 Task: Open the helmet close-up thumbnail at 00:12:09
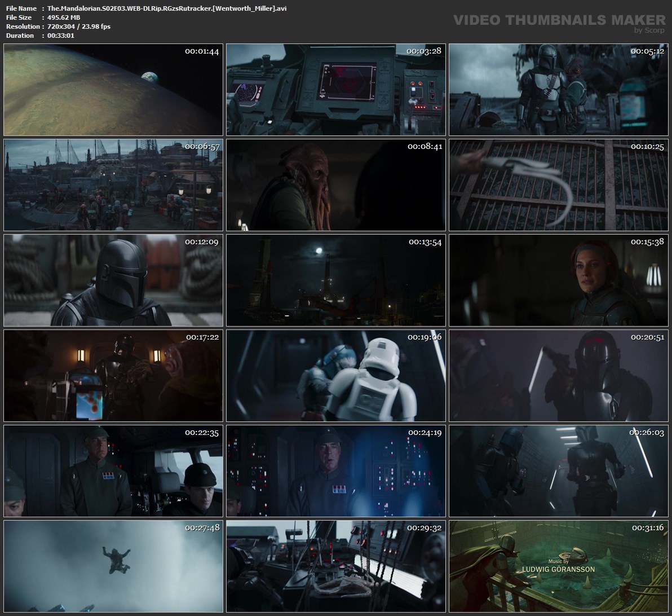click(113, 280)
